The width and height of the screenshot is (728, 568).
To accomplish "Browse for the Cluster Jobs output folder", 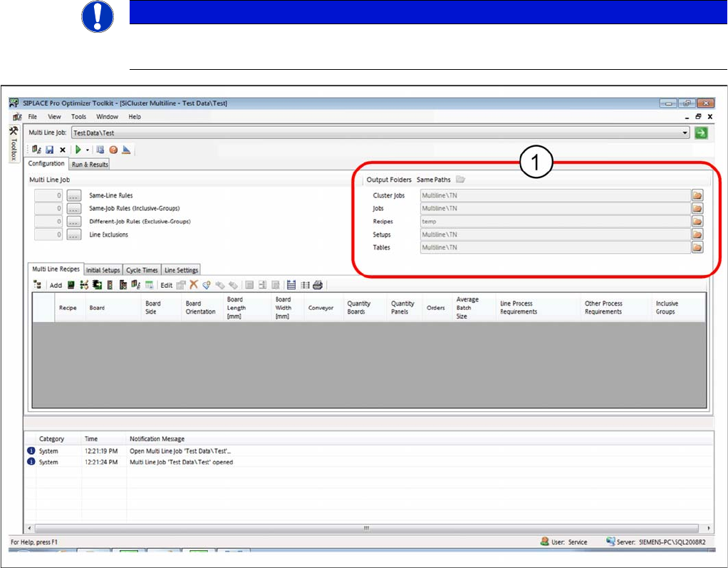I will (697, 195).
